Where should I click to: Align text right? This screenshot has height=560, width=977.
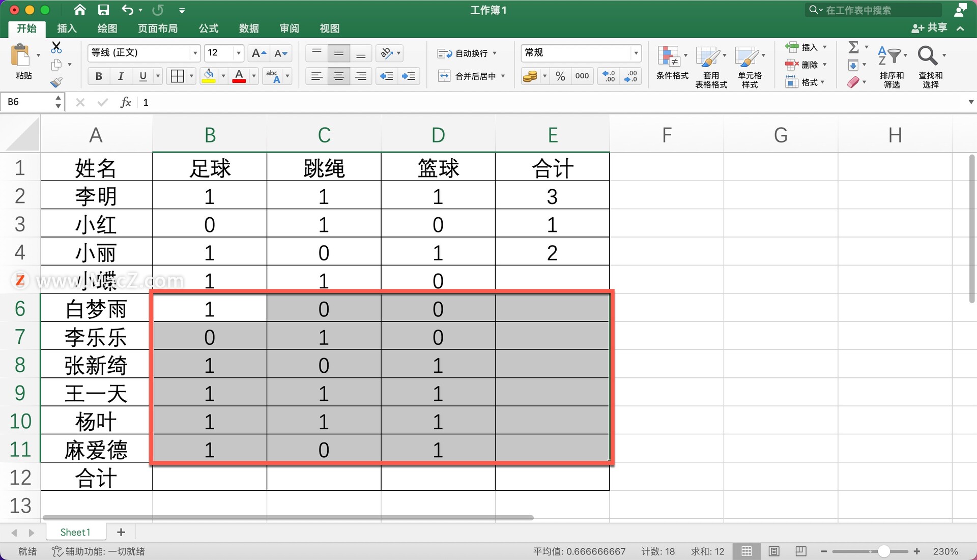pos(361,76)
